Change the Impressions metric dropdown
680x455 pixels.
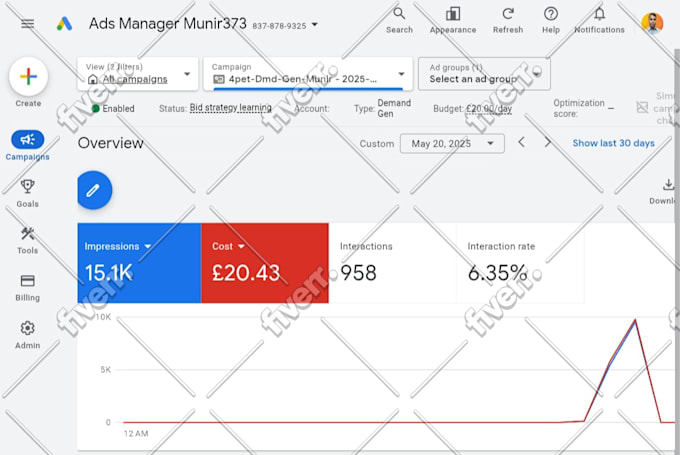118,246
